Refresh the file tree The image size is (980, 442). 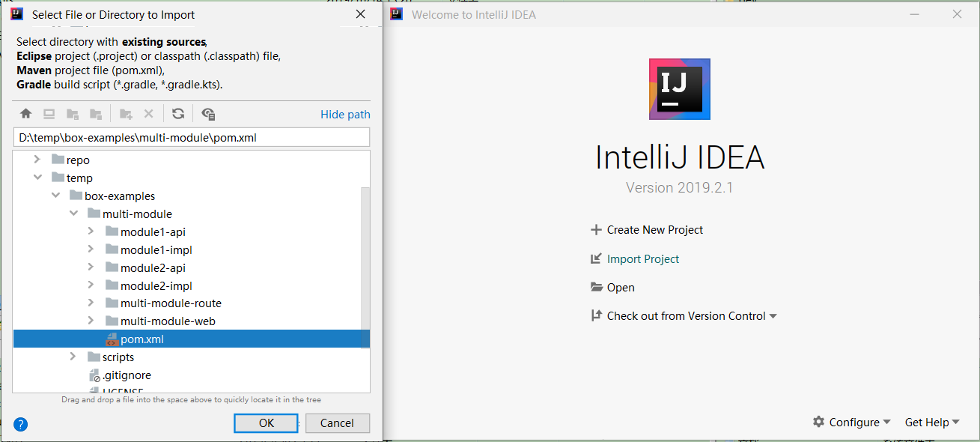[x=177, y=114]
